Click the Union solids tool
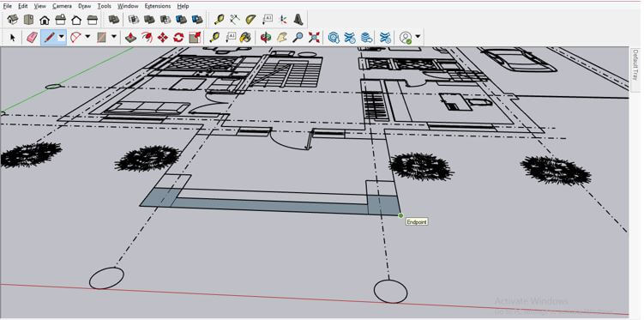This screenshot has width=644, height=320. (166, 20)
